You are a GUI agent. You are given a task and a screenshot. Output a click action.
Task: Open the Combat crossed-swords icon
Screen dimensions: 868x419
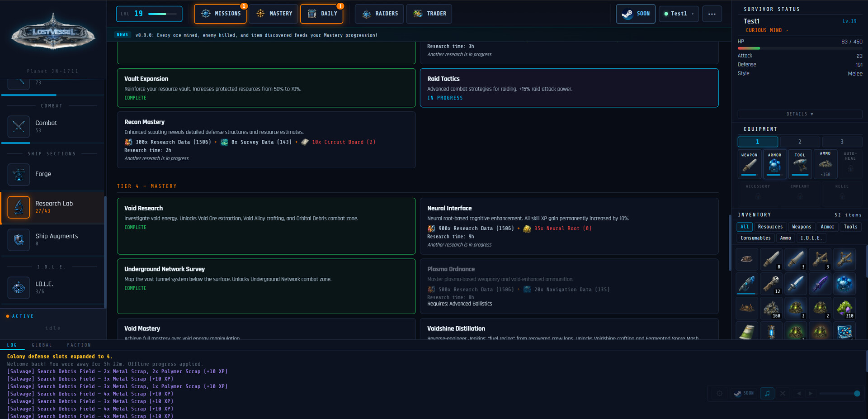coord(19,126)
